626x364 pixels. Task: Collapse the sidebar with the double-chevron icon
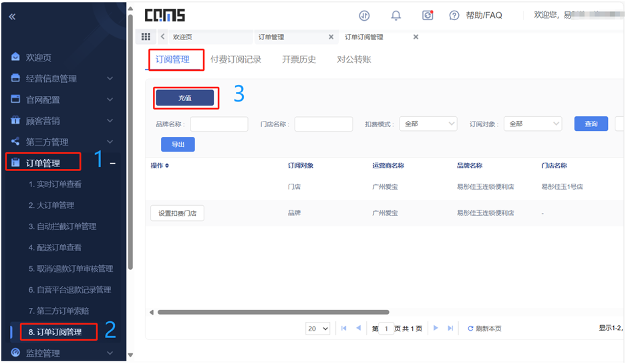[12, 17]
